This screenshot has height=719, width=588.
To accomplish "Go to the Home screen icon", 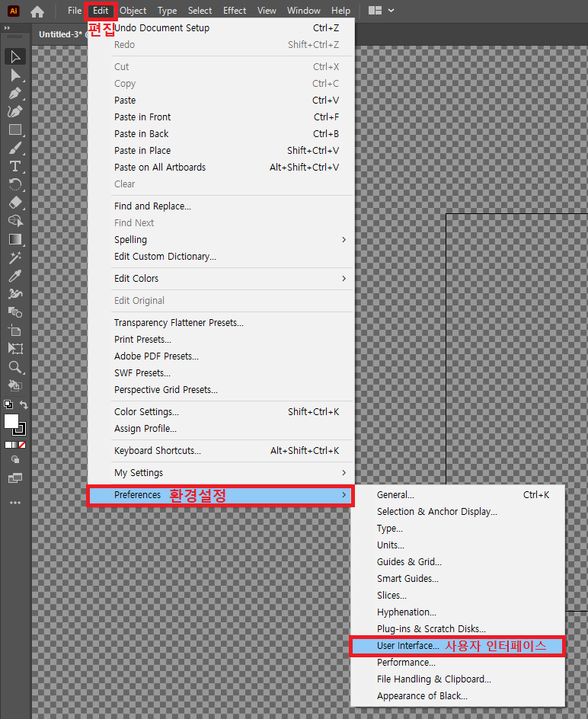I will tap(37, 11).
